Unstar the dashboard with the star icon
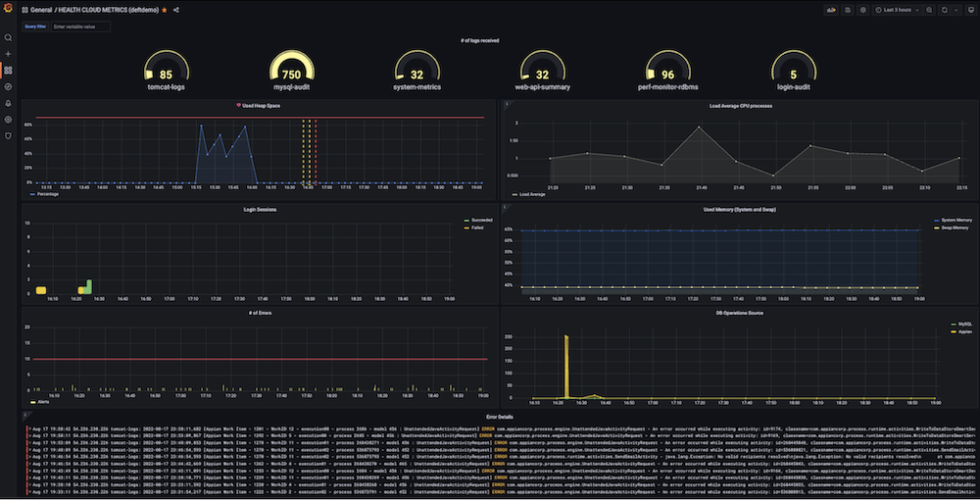Viewport: 980px width, 501px height. point(165,10)
